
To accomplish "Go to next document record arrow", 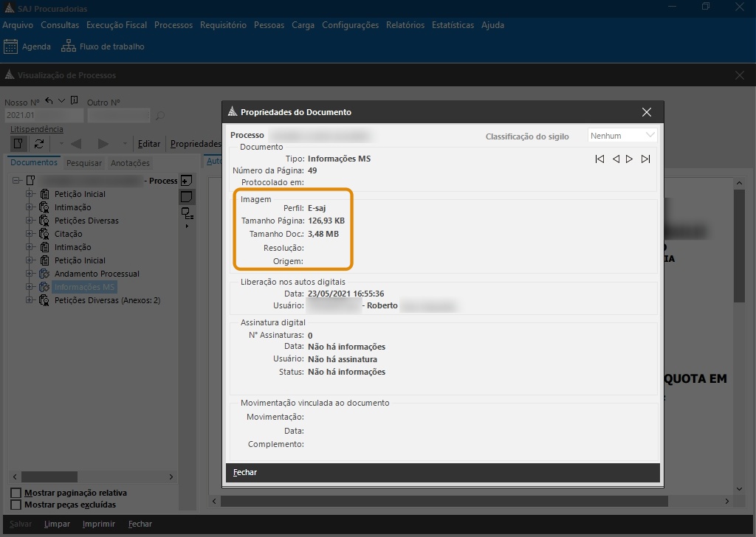I will pyautogui.click(x=629, y=159).
